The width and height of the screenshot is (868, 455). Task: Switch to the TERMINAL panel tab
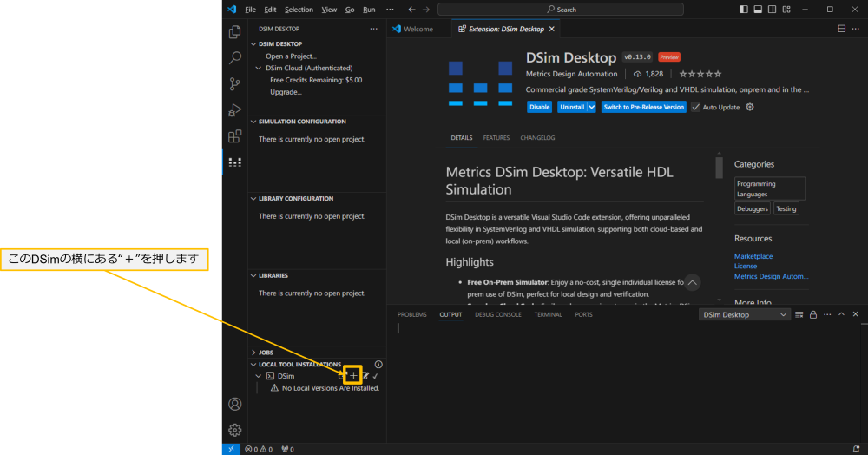point(548,314)
